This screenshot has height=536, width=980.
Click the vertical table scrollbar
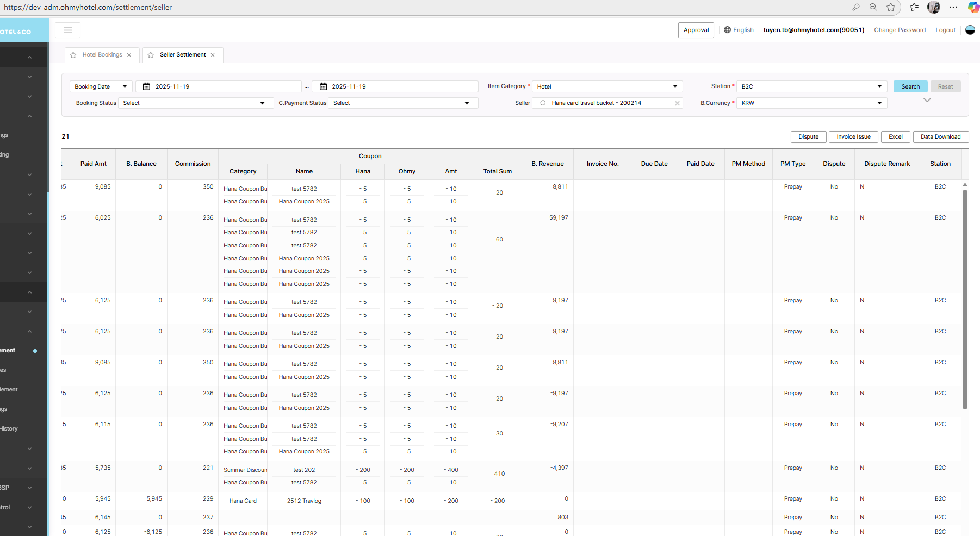(x=965, y=299)
